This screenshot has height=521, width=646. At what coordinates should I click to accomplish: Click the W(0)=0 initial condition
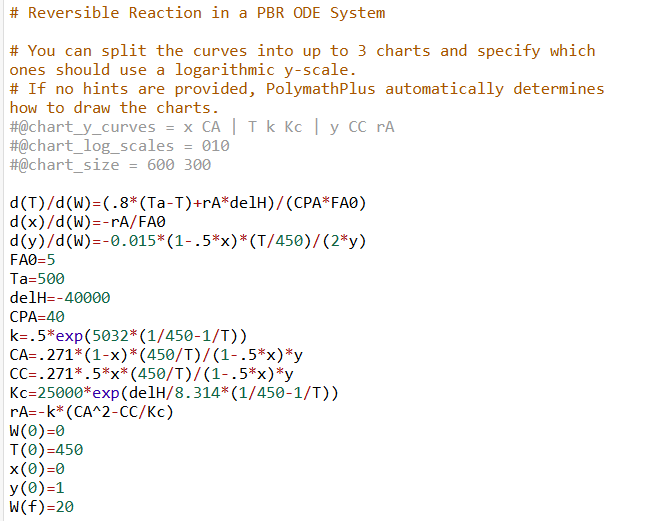37,431
